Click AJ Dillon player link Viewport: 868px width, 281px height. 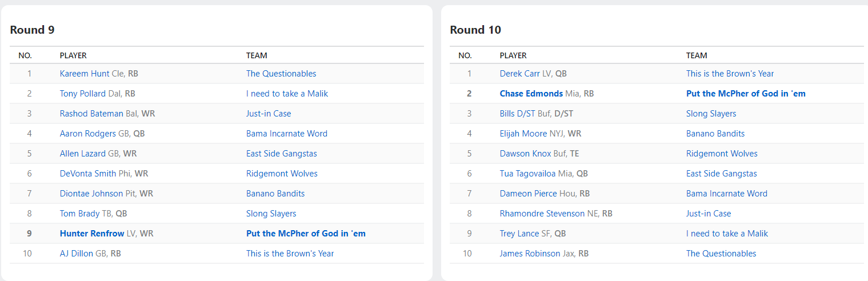pos(77,254)
